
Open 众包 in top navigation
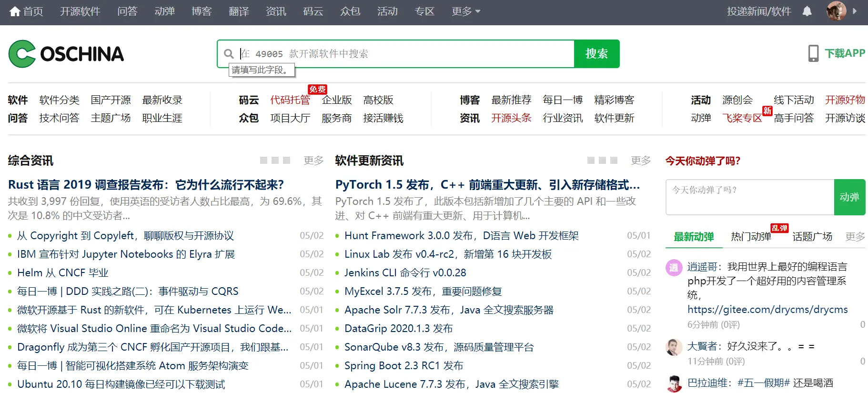(x=350, y=11)
